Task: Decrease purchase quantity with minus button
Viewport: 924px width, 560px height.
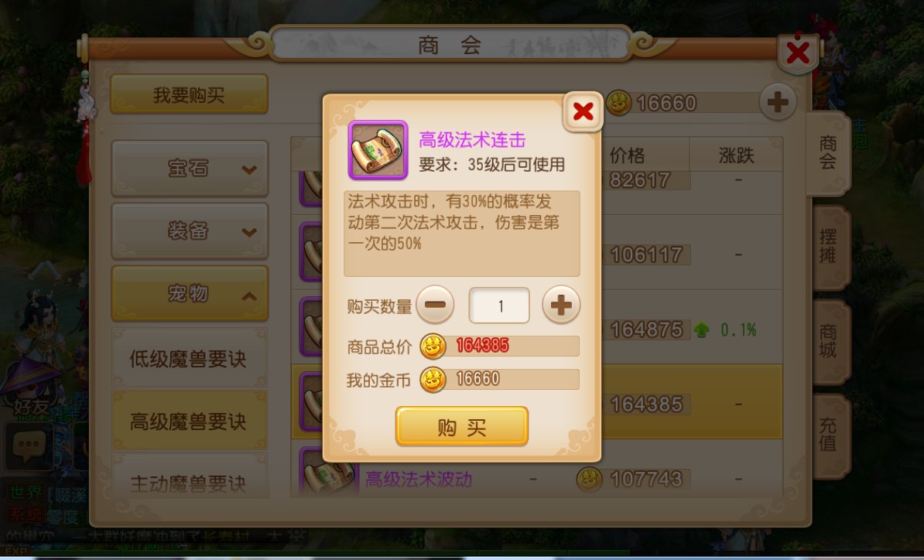Action: click(435, 305)
